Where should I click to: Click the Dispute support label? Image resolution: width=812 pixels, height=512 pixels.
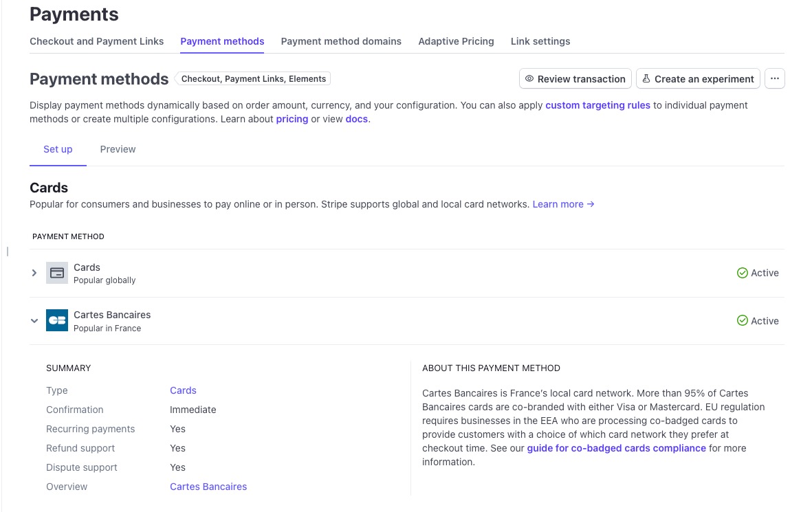pyautogui.click(x=81, y=467)
